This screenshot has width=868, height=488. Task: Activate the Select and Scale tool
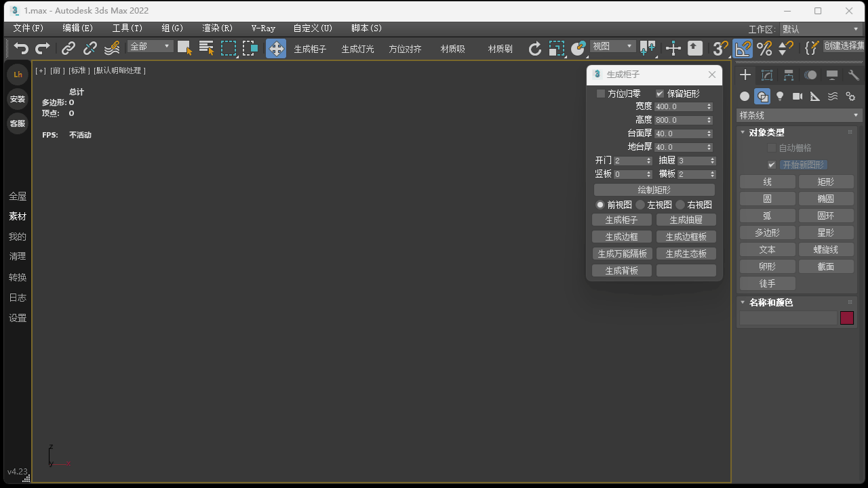click(x=557, y=48)
